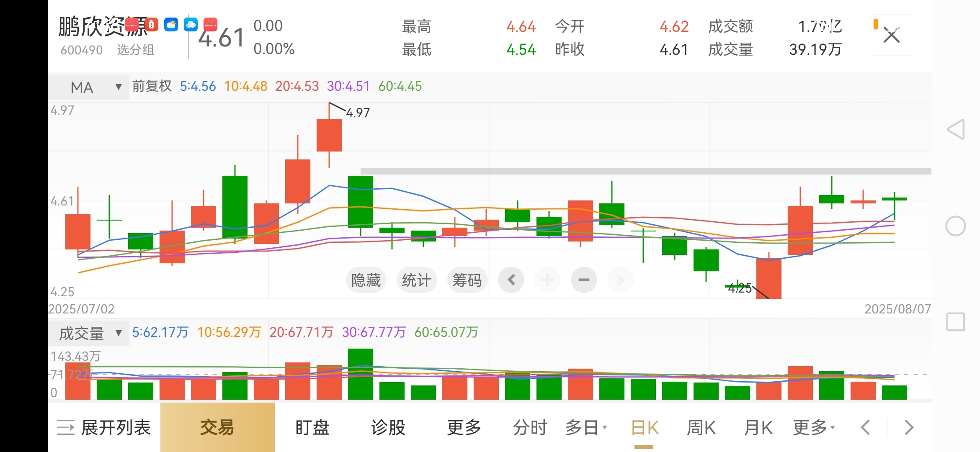Tap the 选分组 group selector
The width and height of the screenshot is (980, 452).
click(136, 50)
